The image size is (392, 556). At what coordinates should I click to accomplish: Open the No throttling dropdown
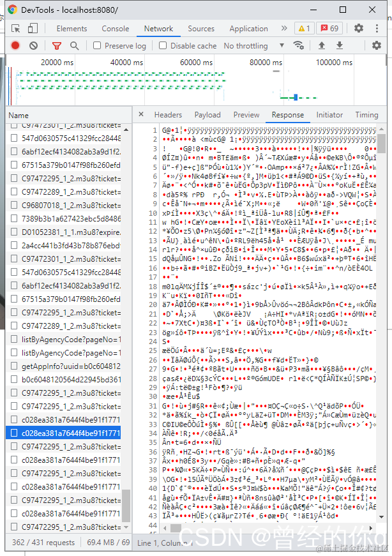pos(254,46)
